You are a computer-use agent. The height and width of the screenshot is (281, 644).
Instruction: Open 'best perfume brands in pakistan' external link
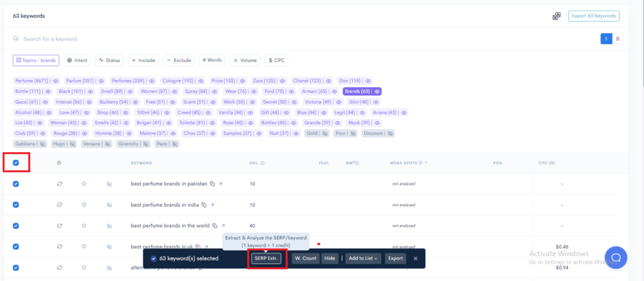click(x=221, y=184)
